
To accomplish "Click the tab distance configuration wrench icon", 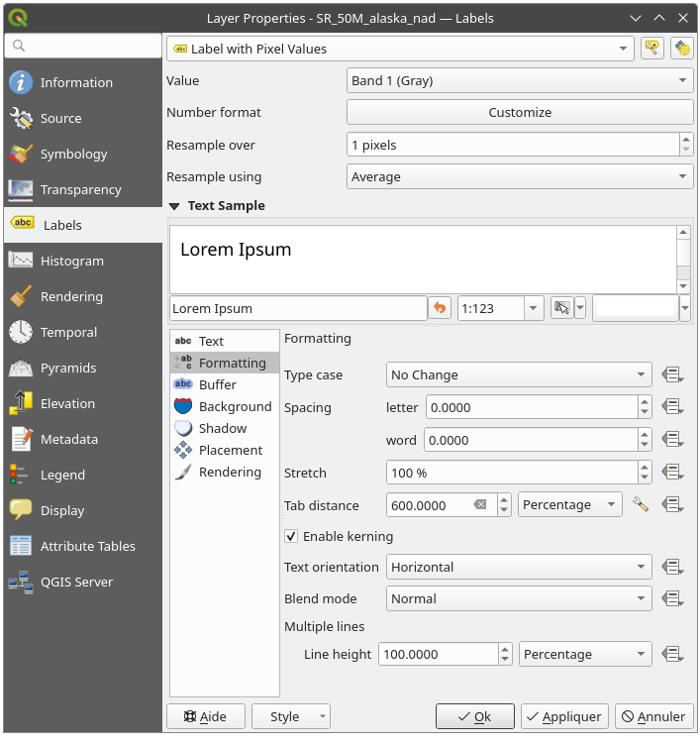I will pyautogui.click(x=641, y=505).
